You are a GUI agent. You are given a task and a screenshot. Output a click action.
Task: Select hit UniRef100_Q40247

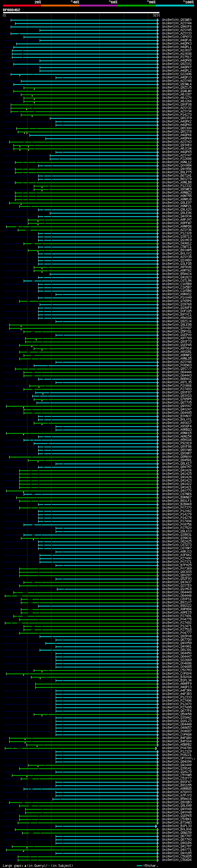(176, 410)
